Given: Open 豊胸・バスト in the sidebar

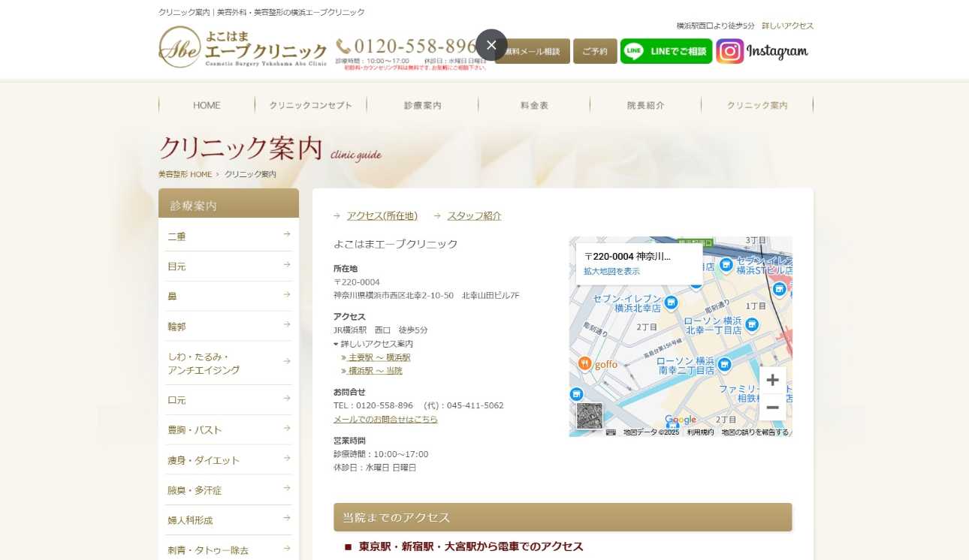Looking at the screenshot, I should pyautogui.click(x=228, y=430).
